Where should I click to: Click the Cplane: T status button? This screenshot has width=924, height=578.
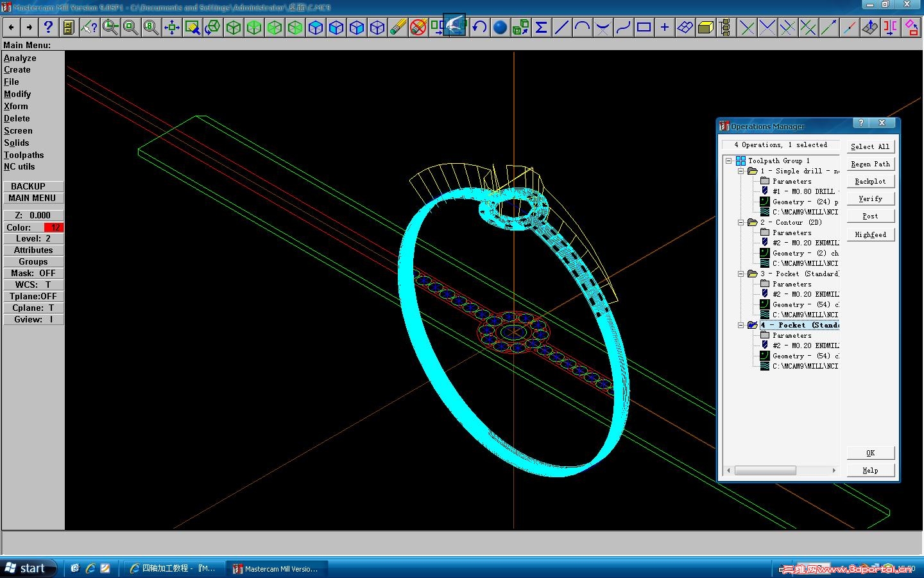(33, 308)
